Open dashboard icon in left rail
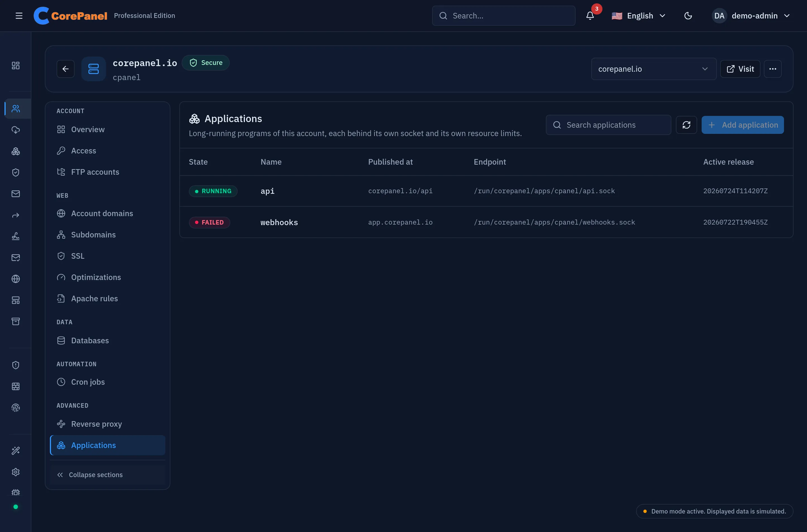Screen dimensions: 807x532 click(x=16, y=66)
